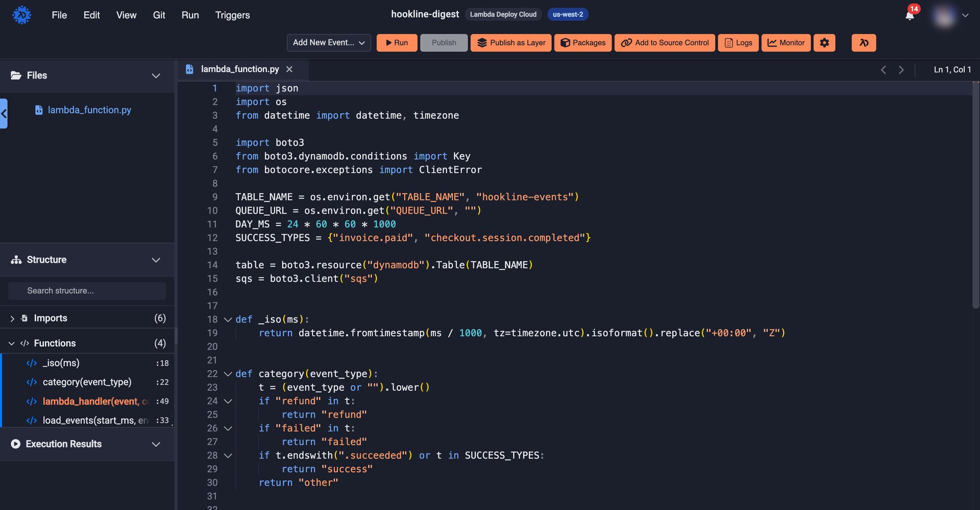Expand the user account dropdown chevron

[965, 15]
